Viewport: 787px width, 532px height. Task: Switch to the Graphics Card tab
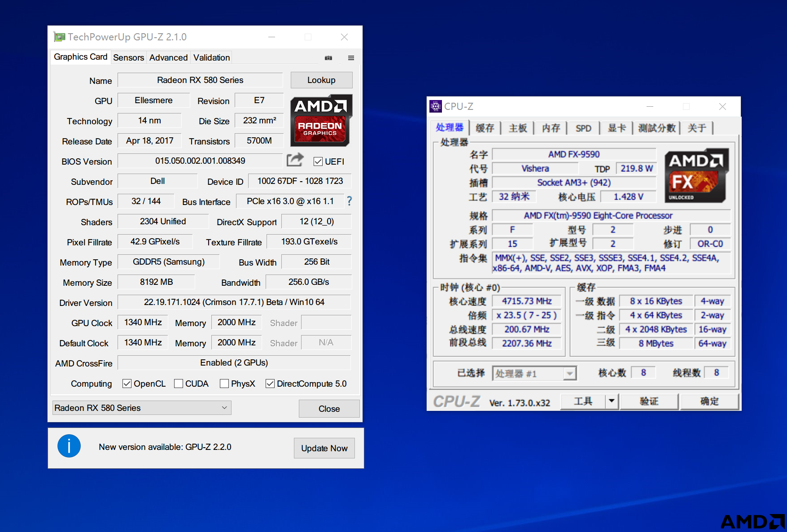80,57
